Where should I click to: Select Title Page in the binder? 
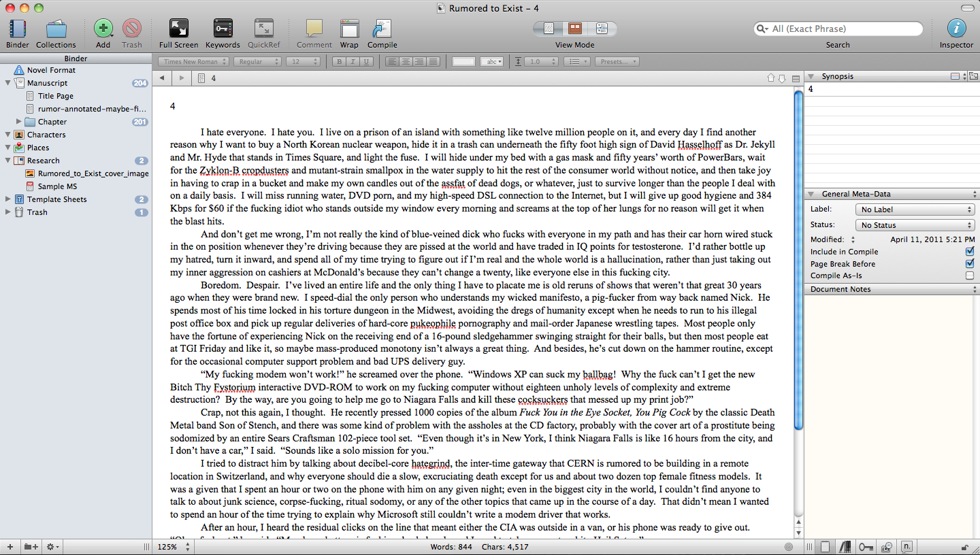[55, 96]
